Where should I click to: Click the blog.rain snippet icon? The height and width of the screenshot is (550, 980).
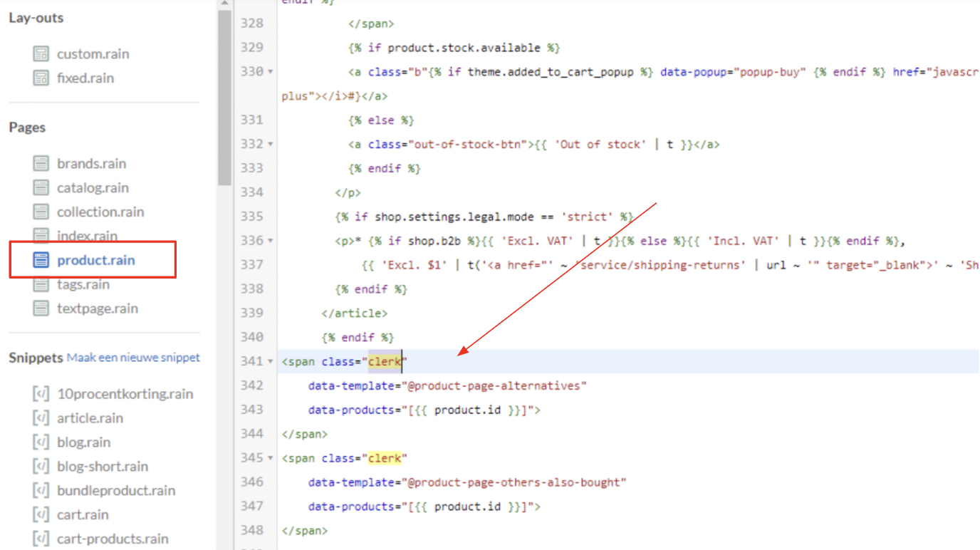click(x=41, y=442)
